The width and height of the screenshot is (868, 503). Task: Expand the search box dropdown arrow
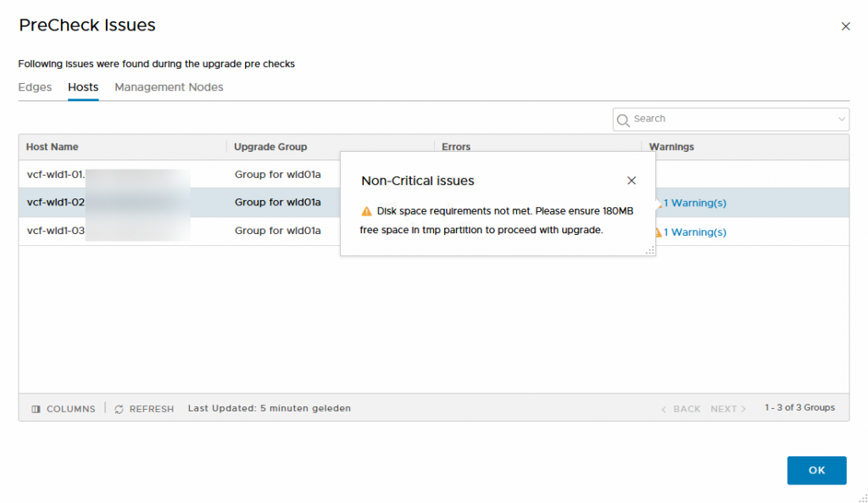pos(841,120)
